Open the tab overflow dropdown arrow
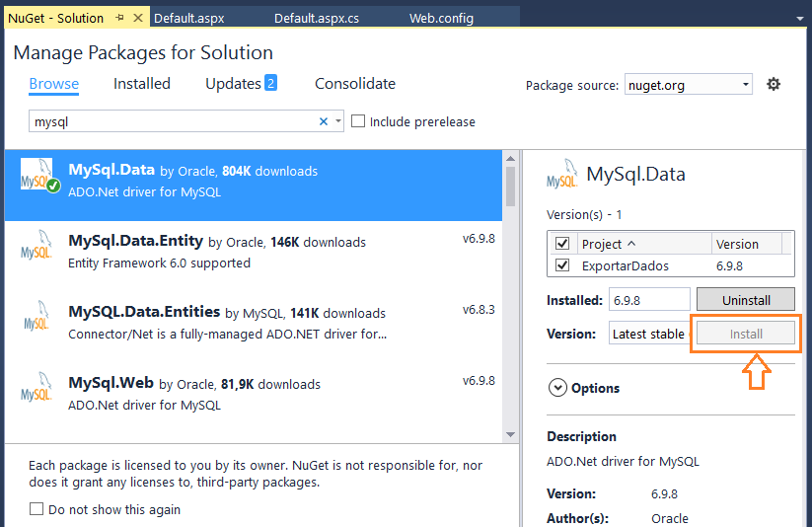 [x=800, y=18]
